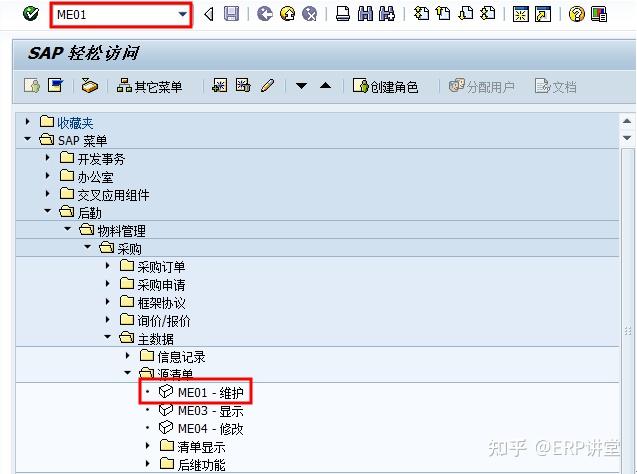This screenshot has width=637, height=474.
Task: Expand the 办公室 folder arrow
Action: tap(48, 175)
